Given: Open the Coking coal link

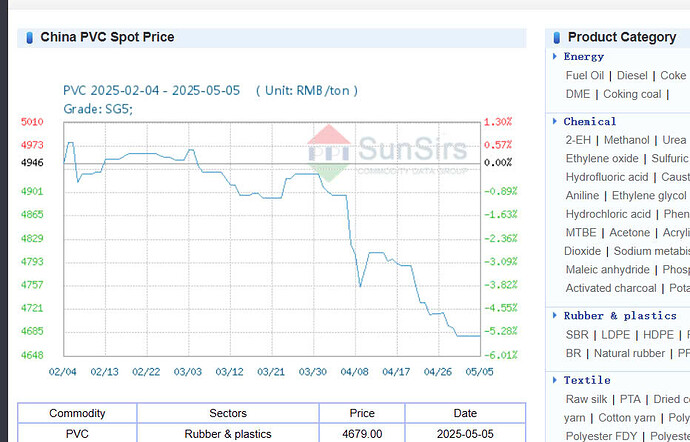Looking at the screenshot, I should (632, 94).
